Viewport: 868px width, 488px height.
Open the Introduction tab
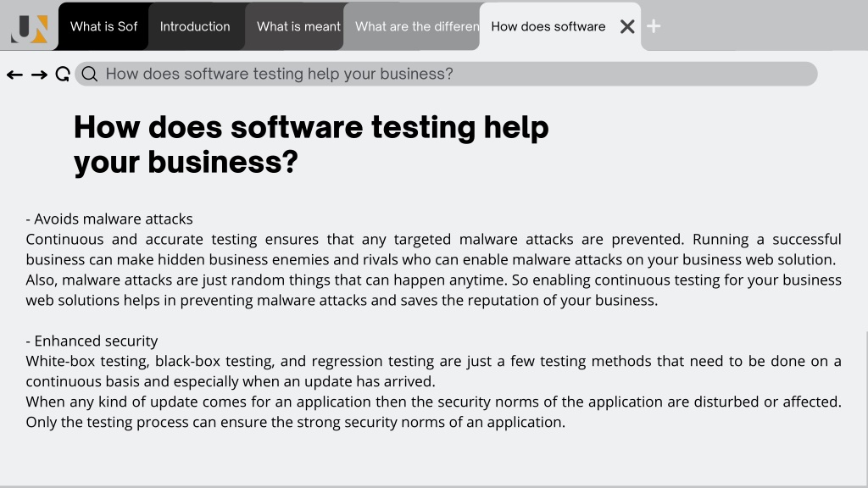(x=195, y=26)
